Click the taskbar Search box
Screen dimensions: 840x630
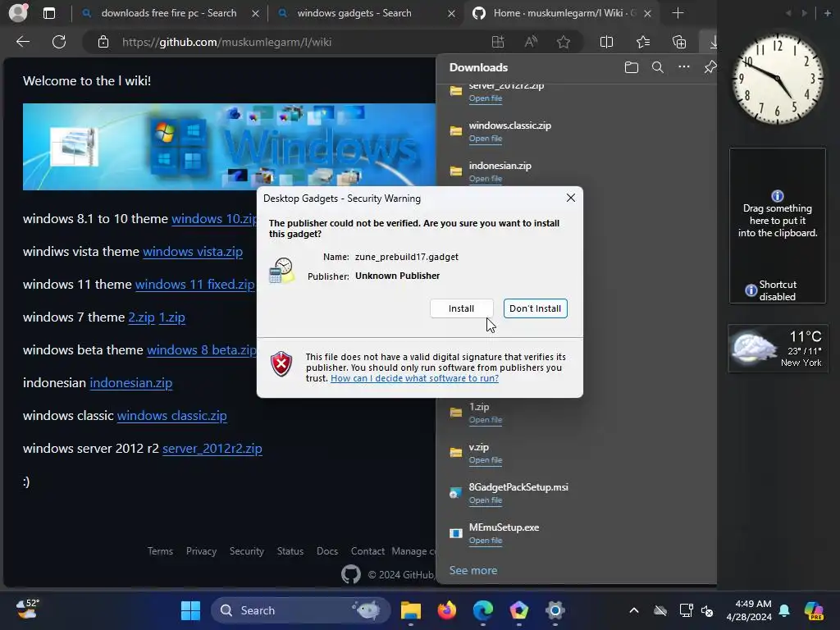pos(301,610)
